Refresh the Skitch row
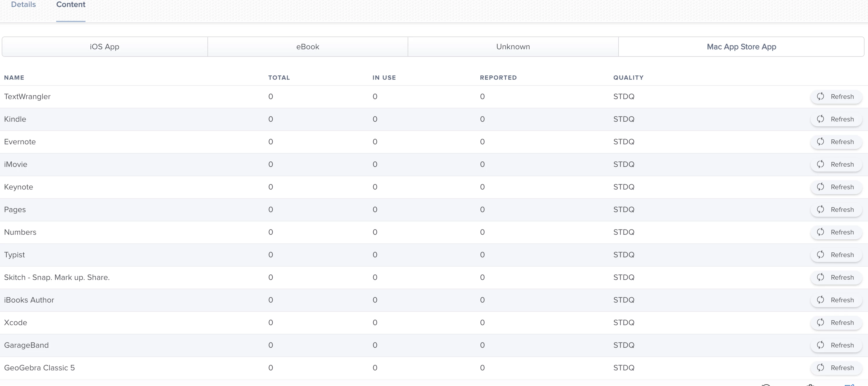Screen dimensions: 868x386 coord(836,277)
